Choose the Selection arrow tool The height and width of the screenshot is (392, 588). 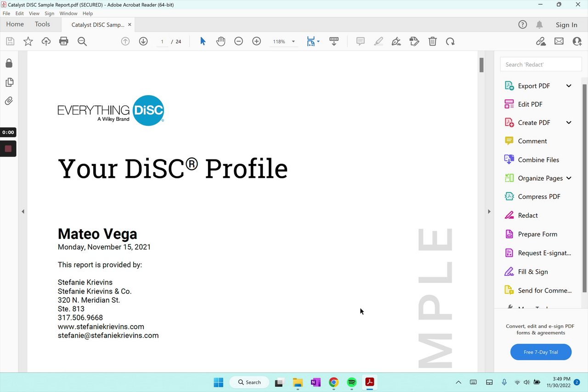click(x=203, y=41)
